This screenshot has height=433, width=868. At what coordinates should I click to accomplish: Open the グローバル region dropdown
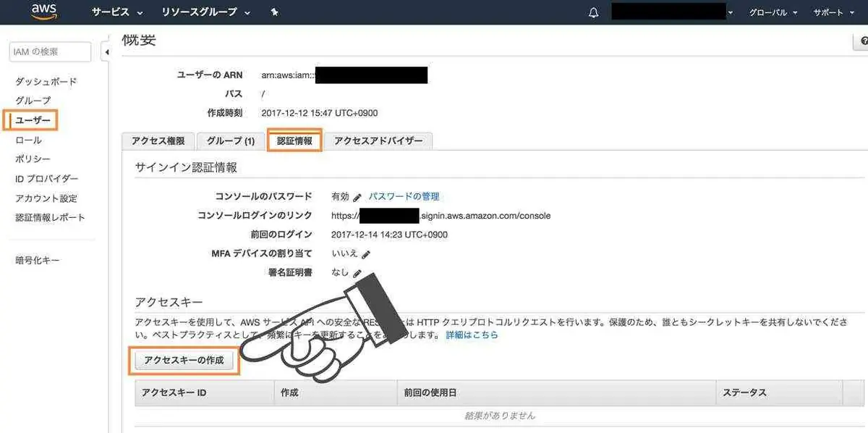tap(773, 12)
